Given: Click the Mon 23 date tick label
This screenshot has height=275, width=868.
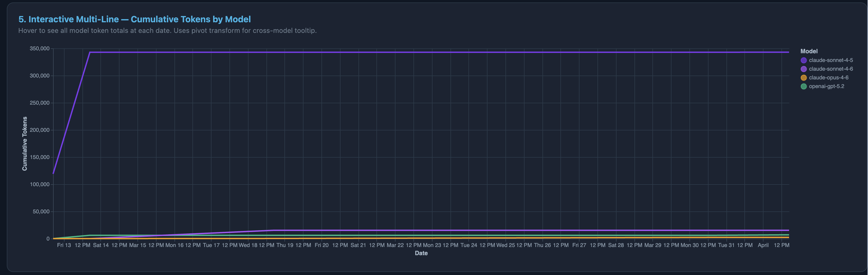Looking at the screenshot, I should point(432,245).
